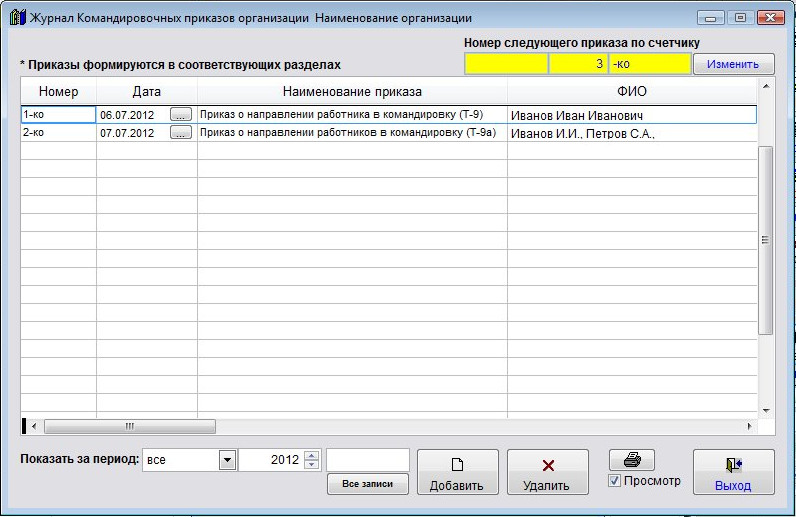
Task: Click the Все записи button
Action: [x=368, y=484]
